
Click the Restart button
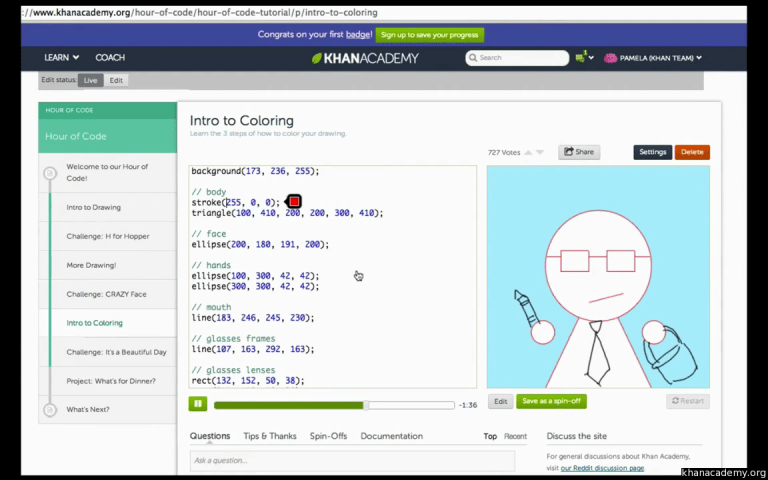(688, 401)
